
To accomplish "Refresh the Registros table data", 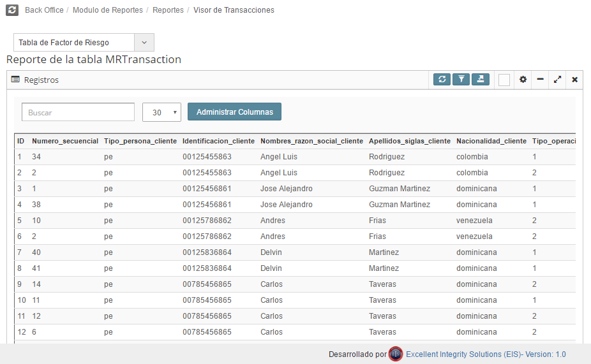I will point(442,80).
